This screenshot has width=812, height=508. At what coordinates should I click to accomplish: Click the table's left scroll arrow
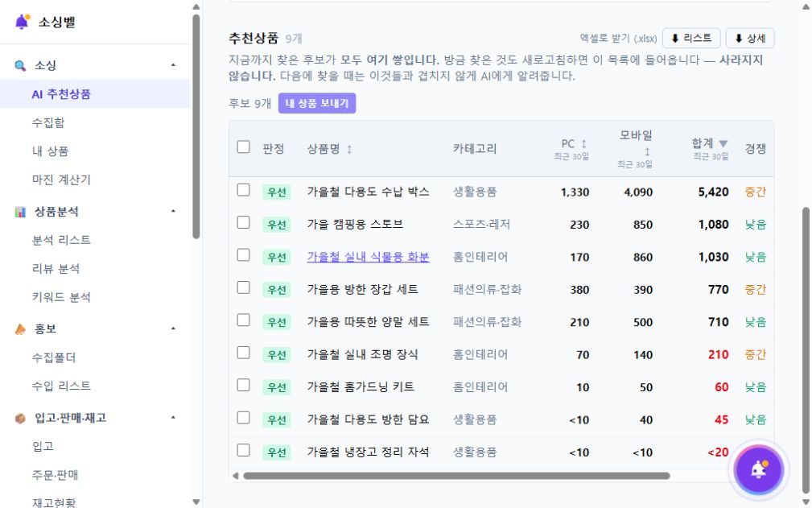click(x=235, y=475)
